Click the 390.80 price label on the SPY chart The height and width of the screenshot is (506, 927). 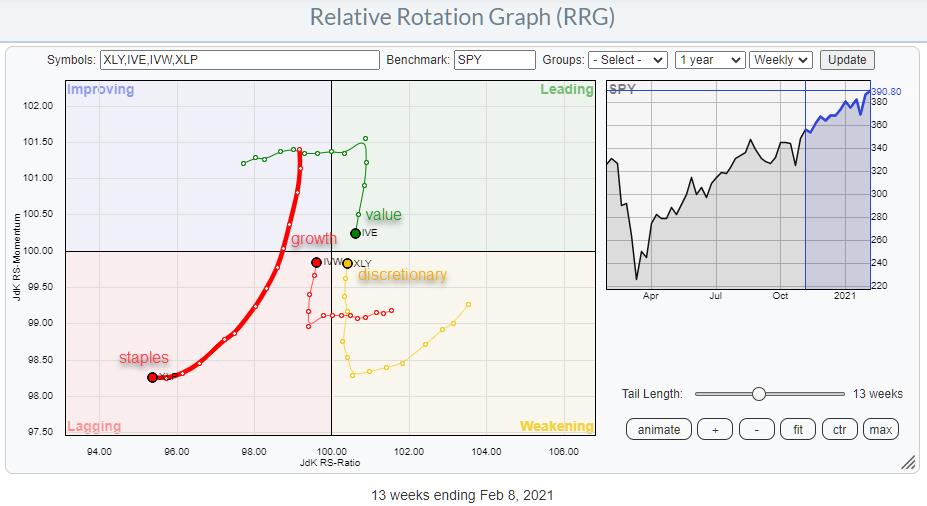click(x=885, y=91)
